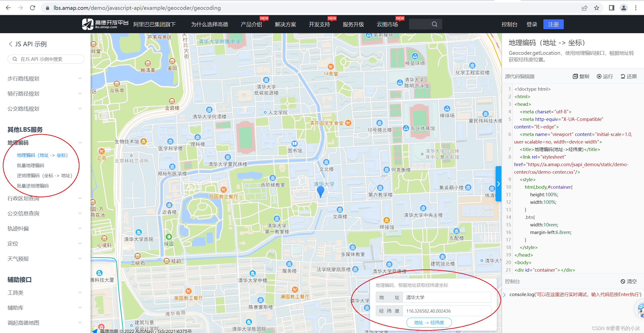Reload the page with refresh icon
This screenshot has height=333, width=644.
(32, 8)
